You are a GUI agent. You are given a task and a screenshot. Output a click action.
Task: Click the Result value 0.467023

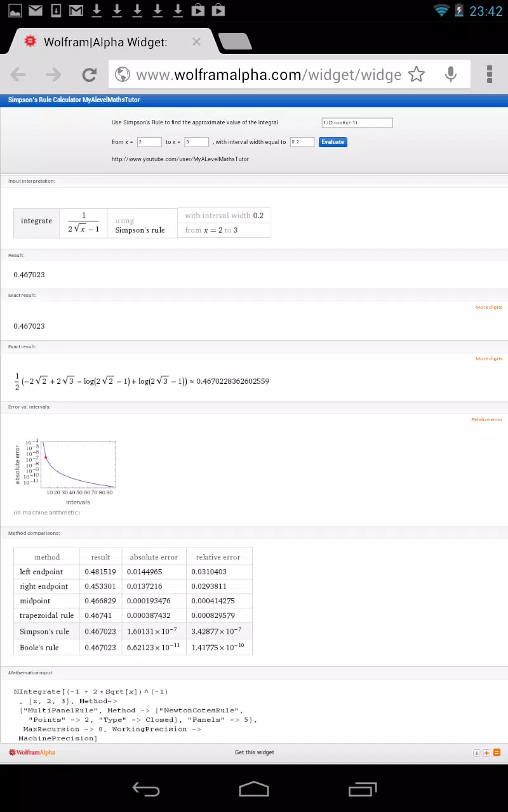point(29,275)
